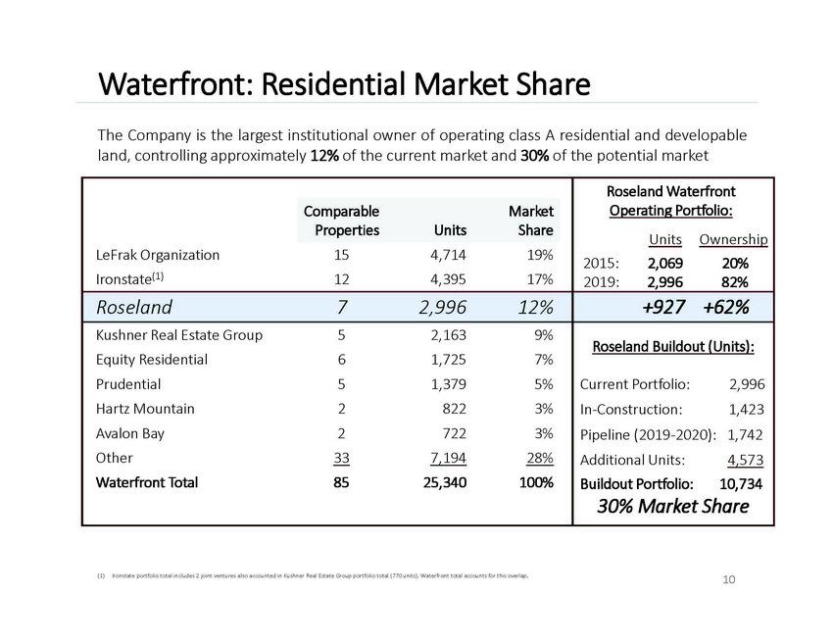Viewport: 833px width, 644px height.
Task: Click the page number '10'
Action: 729,579
